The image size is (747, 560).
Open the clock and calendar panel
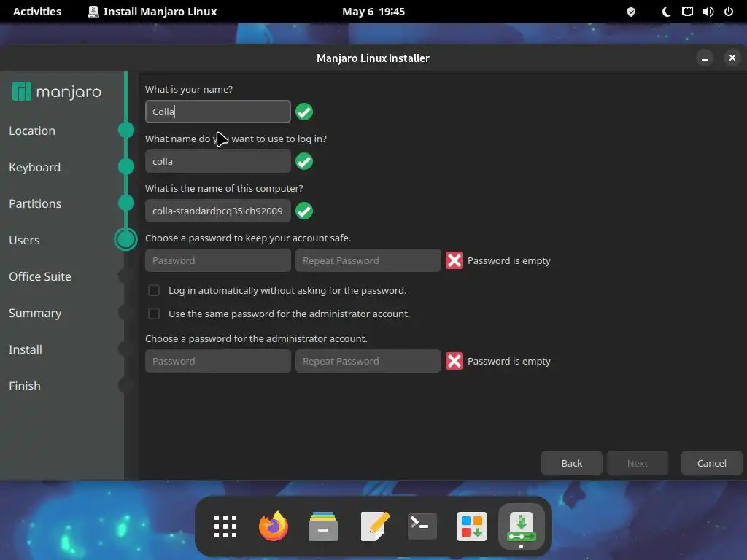coord(373,12)
